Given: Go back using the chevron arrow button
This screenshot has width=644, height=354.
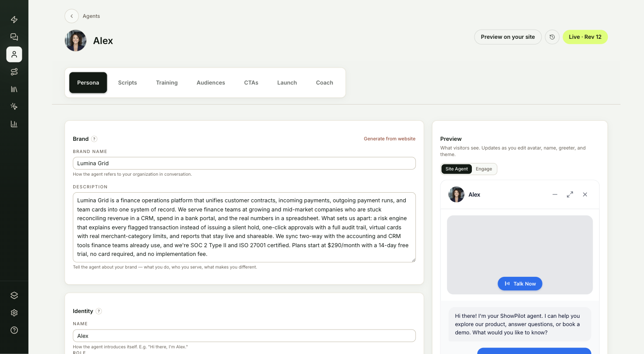Looking at the screenshot, I should pos(71,16).
